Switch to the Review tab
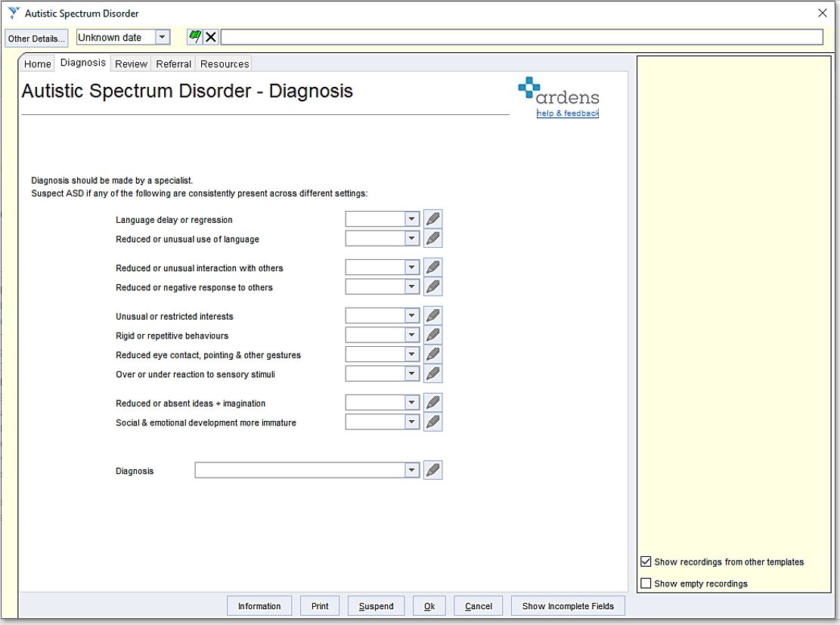 coord(131,63)
